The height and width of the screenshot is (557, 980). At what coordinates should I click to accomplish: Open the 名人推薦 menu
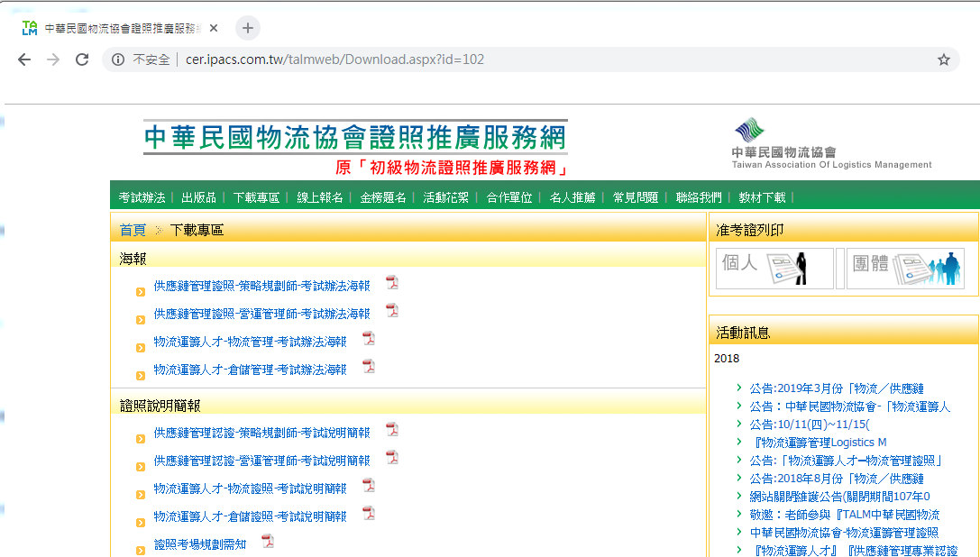572,197
